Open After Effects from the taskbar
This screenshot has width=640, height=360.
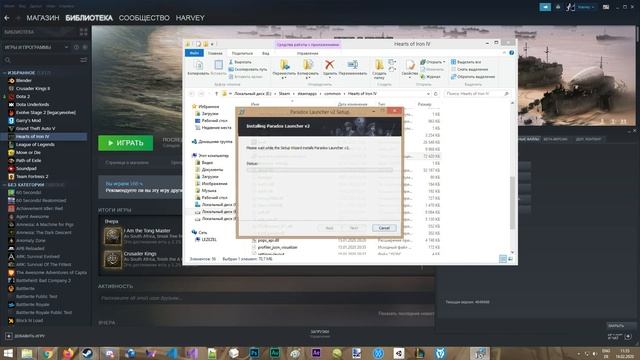click(x=316, y=353)
